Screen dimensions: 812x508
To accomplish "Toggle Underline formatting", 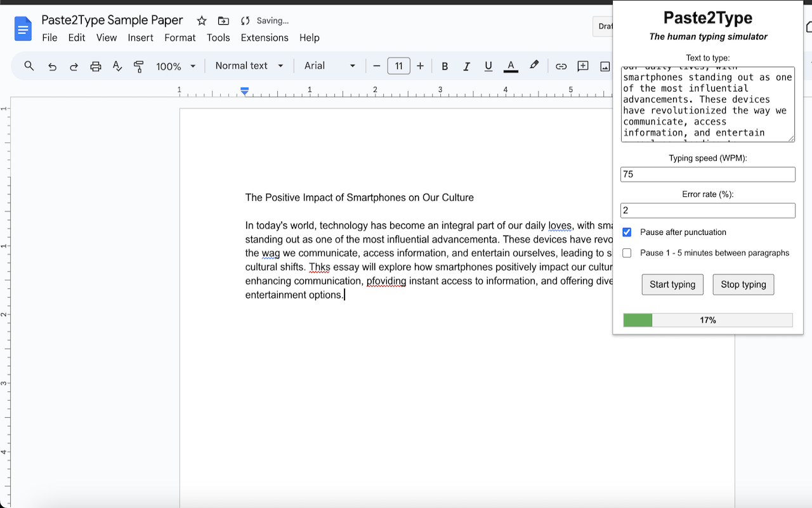I will pos(488,66).
